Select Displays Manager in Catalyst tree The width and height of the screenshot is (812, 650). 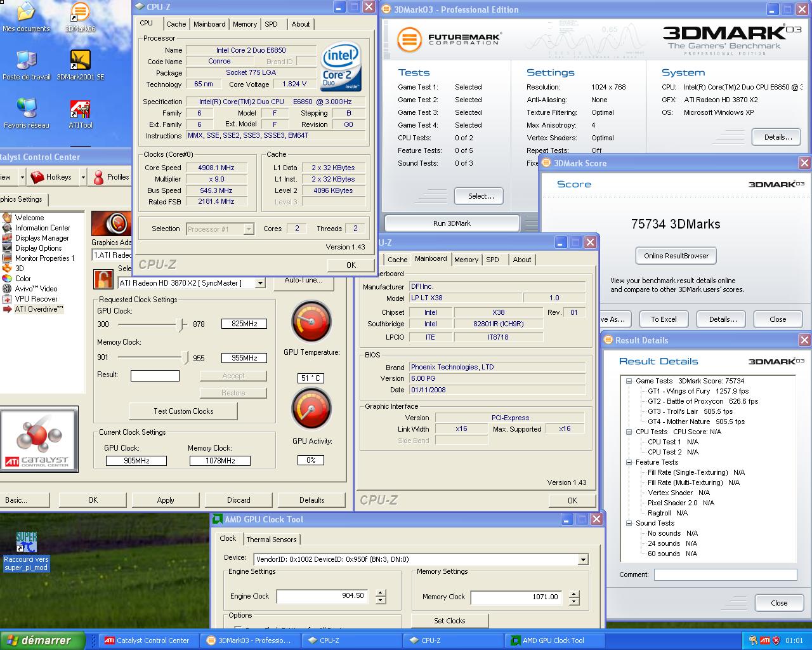(x=42, y=238)
